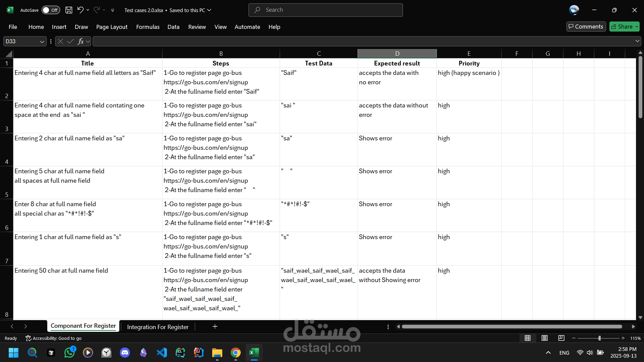Open the Review tab

click(x=197, y=27)
